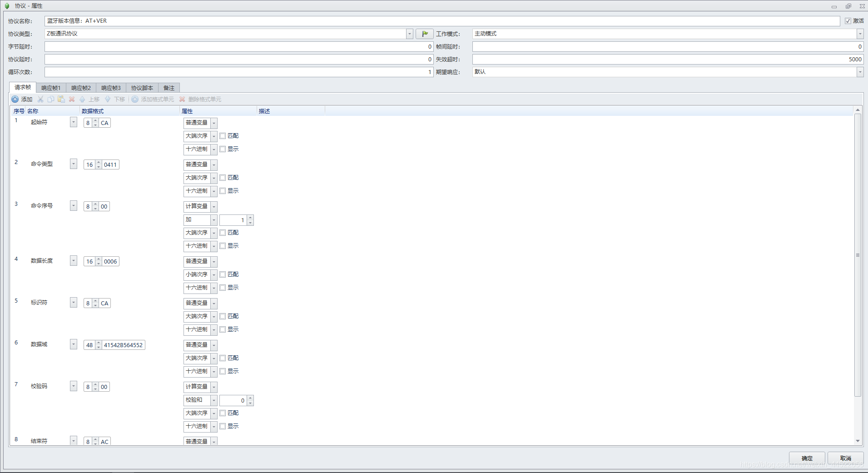Switch to the 协议脚本 tab

142,88
